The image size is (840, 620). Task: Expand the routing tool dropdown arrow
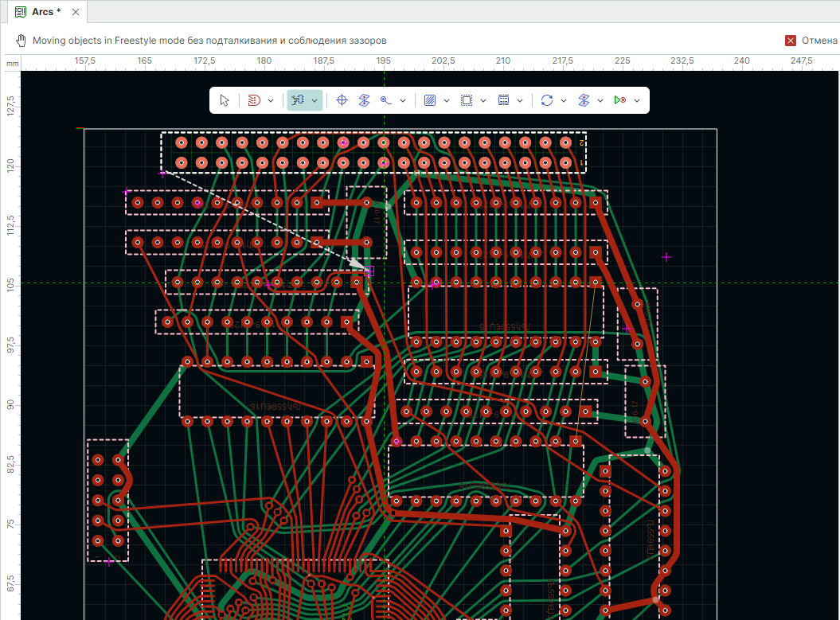click(271, 100)
